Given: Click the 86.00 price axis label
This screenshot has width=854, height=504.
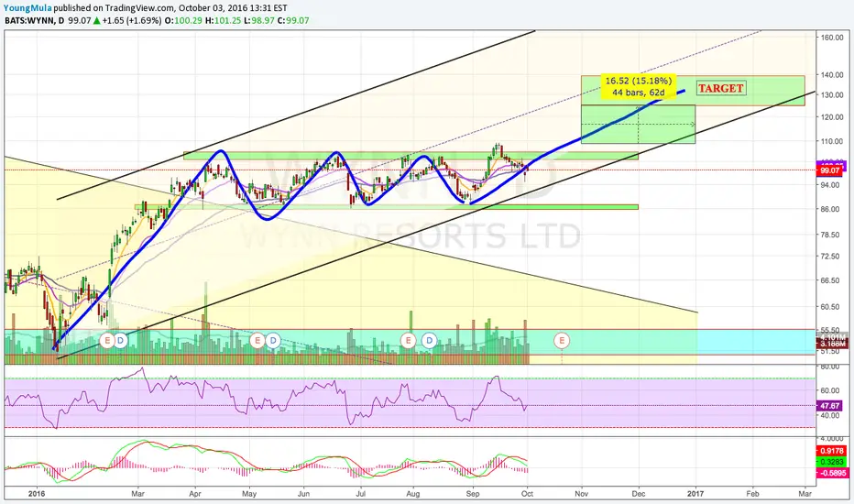Looking at the screenshot, I should (831, 209).
